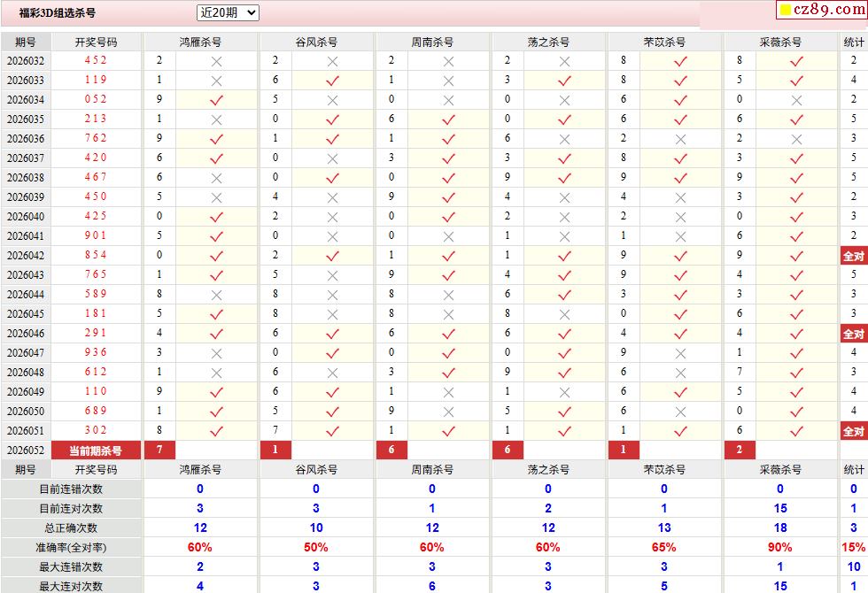This screenshot has width=868, height=593.
Task: Click the 50% accuracy value for 谷风杀号
Action: click(315, 547)
